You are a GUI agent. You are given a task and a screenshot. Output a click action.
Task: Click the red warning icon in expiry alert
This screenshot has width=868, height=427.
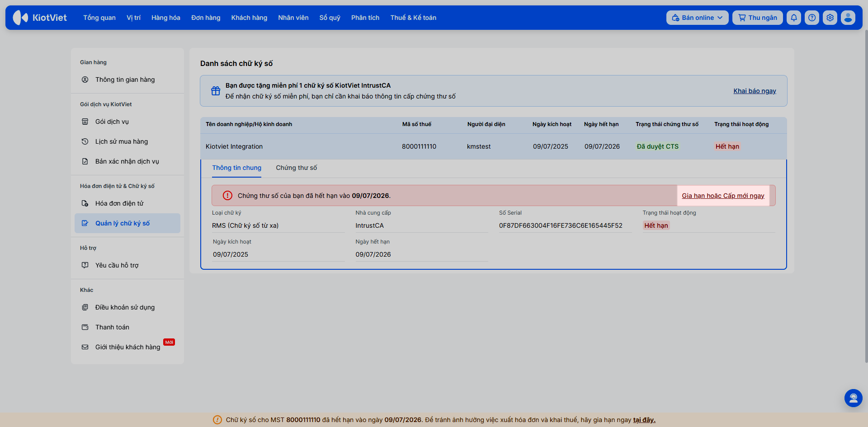click(227, 196)
